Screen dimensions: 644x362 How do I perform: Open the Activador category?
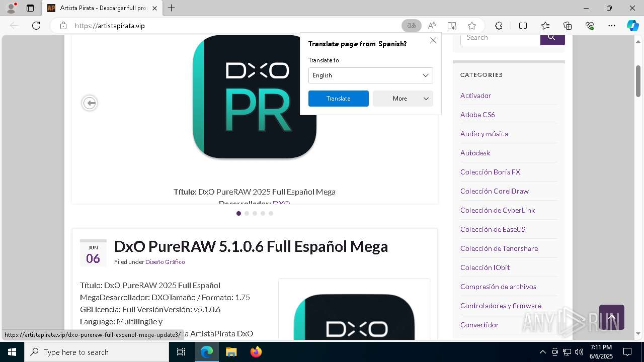(x=475, y=96)
